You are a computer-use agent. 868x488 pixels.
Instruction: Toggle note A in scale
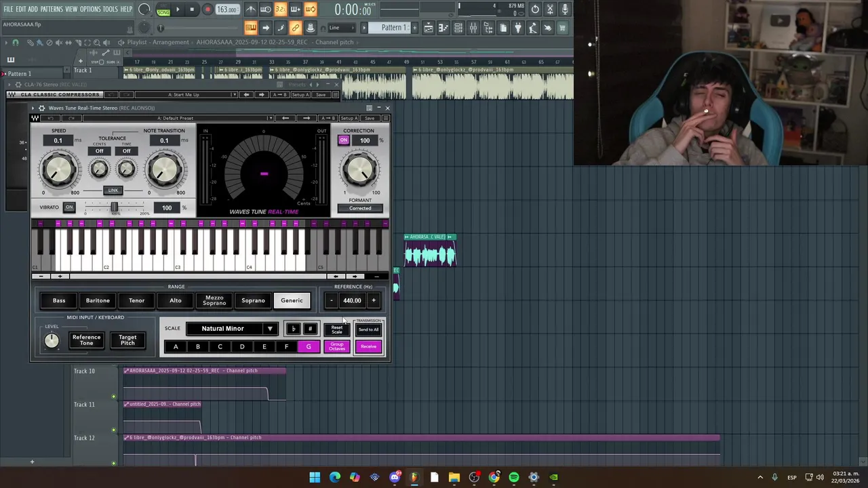(x=176, y=347)
